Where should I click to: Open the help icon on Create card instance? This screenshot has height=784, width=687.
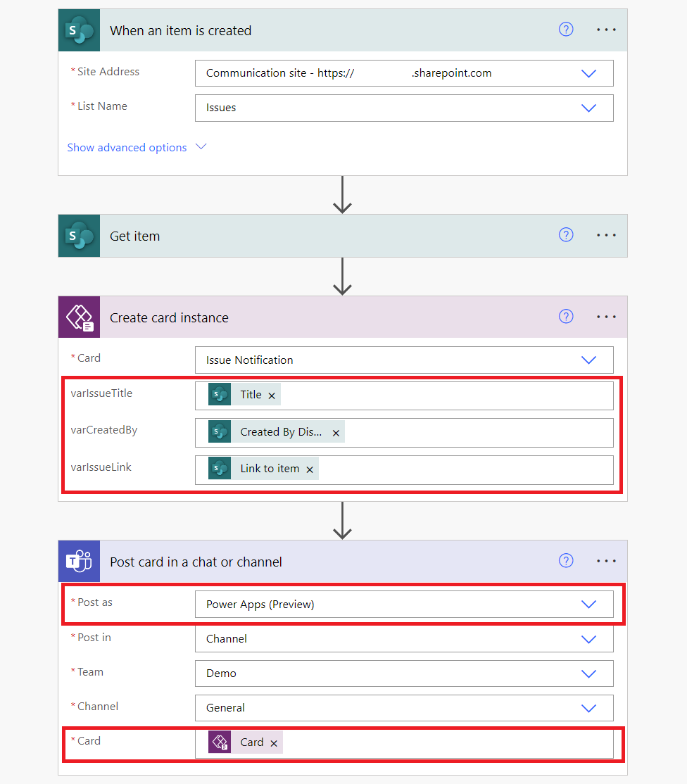pyautogui.click(x=566, y=316)
